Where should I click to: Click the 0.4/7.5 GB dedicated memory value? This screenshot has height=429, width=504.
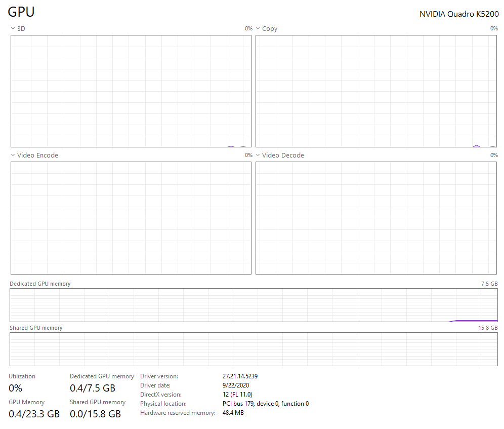point(93,388)
